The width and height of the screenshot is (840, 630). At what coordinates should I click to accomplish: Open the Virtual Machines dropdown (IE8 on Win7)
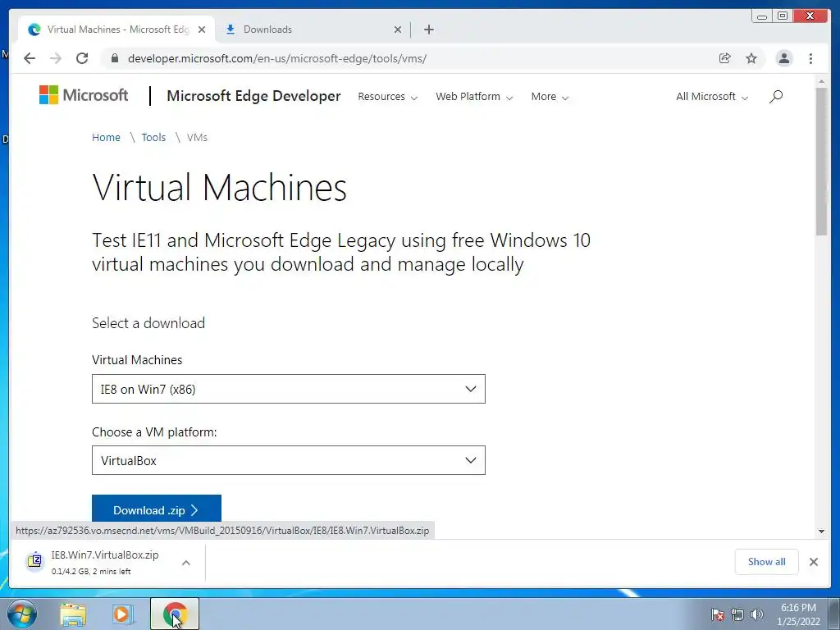(288, 389)
